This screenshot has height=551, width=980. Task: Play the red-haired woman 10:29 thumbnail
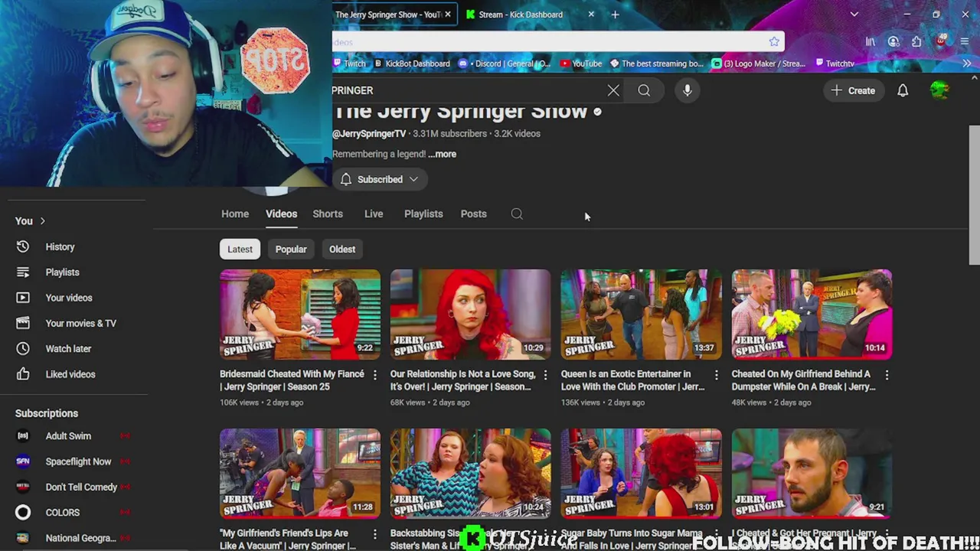tap(470, 315)
